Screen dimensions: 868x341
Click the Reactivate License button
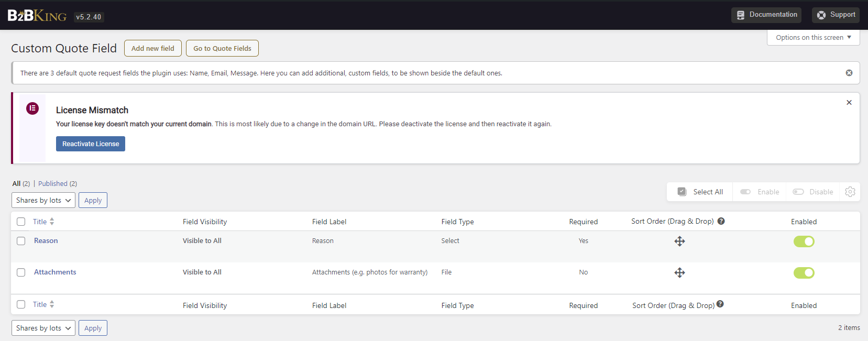tap(91, 144)
